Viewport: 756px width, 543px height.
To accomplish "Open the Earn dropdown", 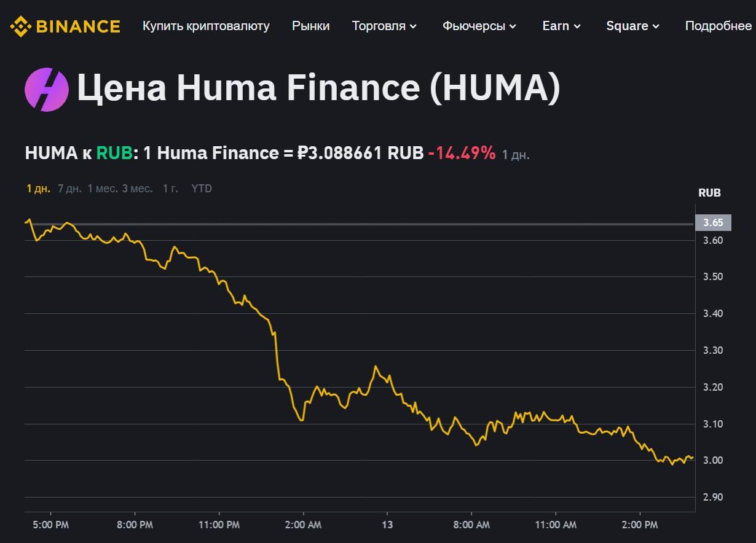I will coord(561,26).
